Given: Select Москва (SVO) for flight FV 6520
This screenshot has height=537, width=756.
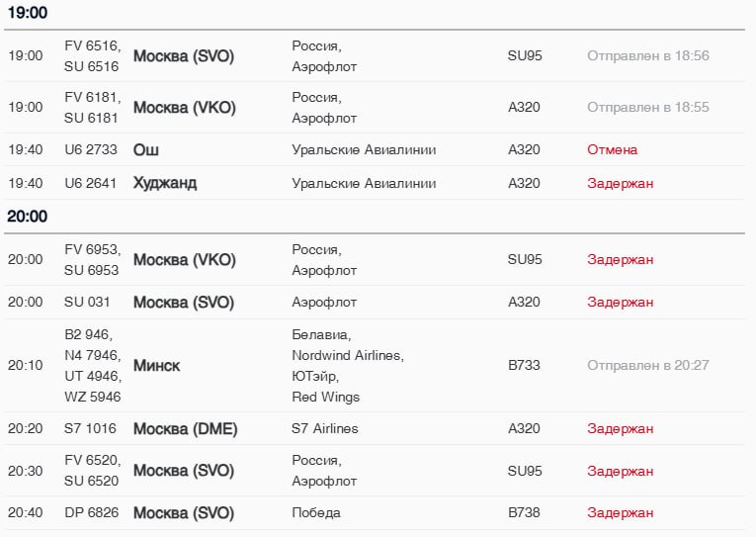Looking at the screenshot, I should point(183,471).
